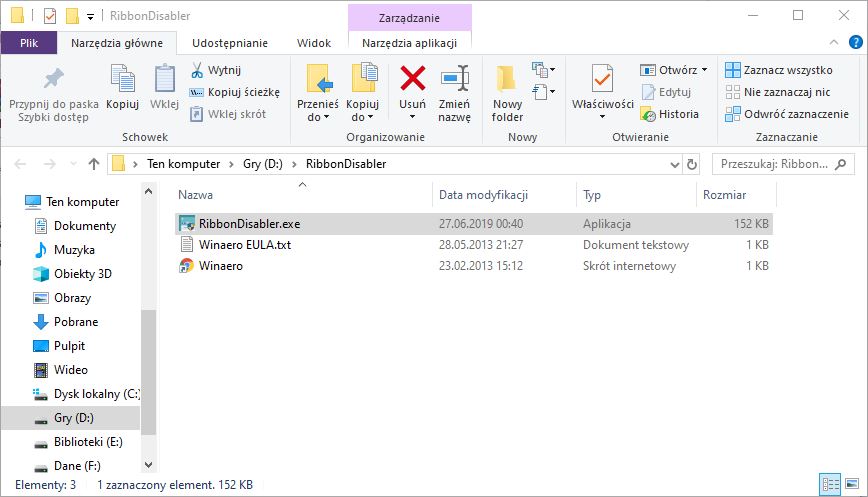The width and height of the screenshot is (868, 497).
Task: Open recent locations dropdown arrow
Action: coord(73,164)
